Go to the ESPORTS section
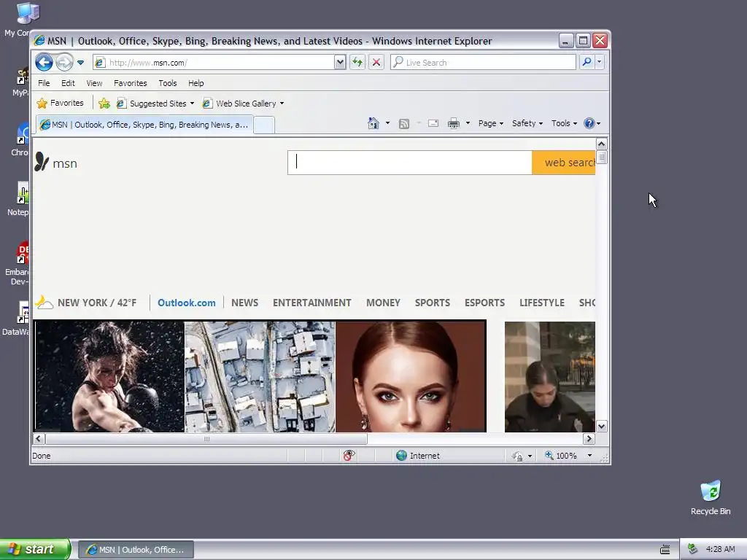747x560 pixels. click(484, 303)
